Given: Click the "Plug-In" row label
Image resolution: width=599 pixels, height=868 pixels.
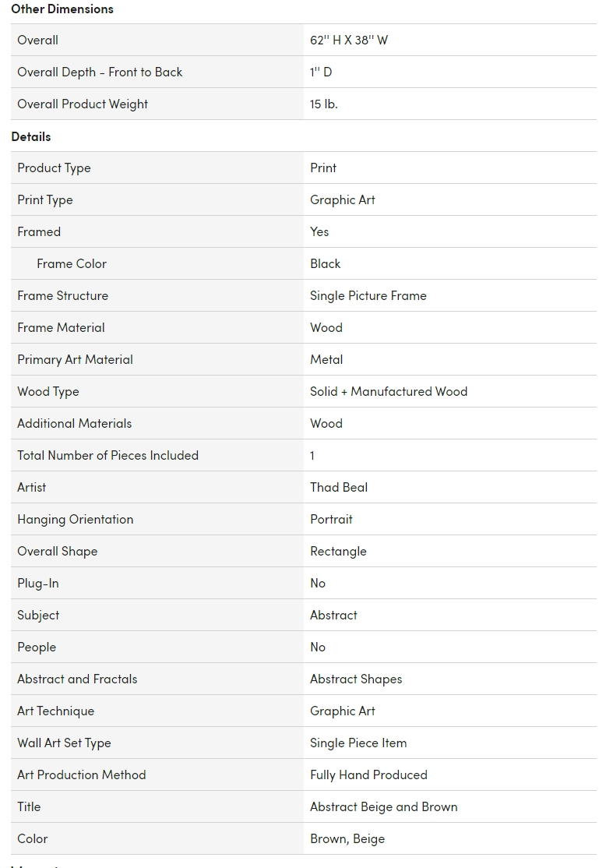Looking at the screenshot, I should [x=38, y=584].
